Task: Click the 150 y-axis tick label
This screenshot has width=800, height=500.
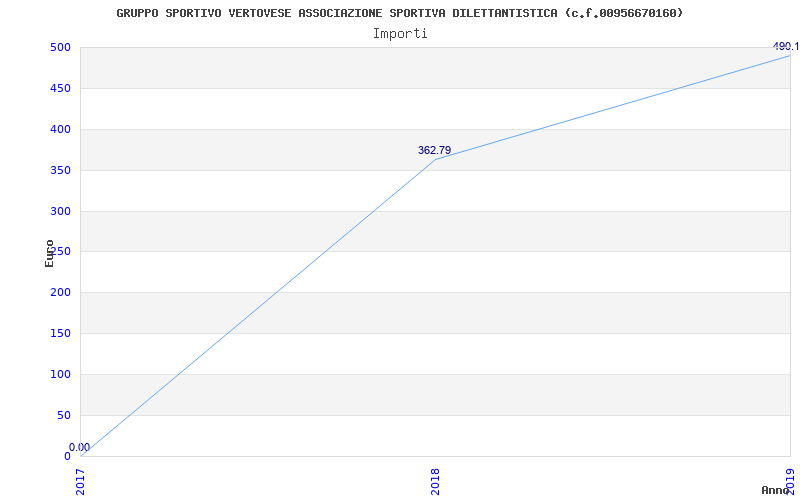Action: (x=60, y=334)
